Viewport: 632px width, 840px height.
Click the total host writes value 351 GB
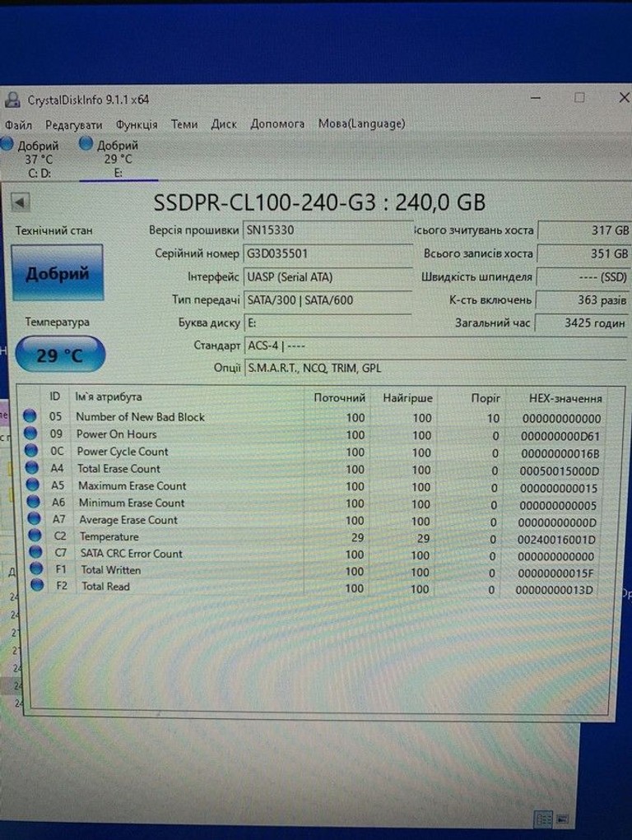click(583, 253)
